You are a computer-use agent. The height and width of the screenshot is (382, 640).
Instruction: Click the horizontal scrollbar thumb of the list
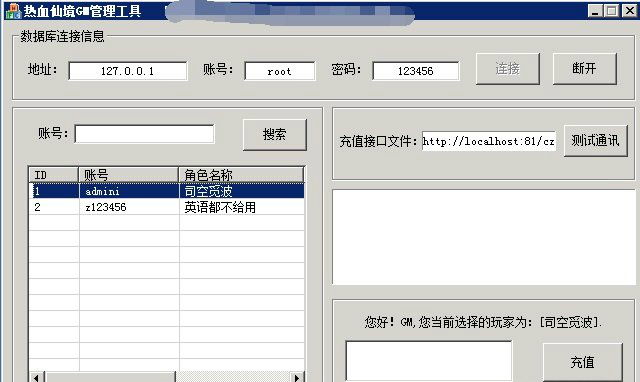110,378
